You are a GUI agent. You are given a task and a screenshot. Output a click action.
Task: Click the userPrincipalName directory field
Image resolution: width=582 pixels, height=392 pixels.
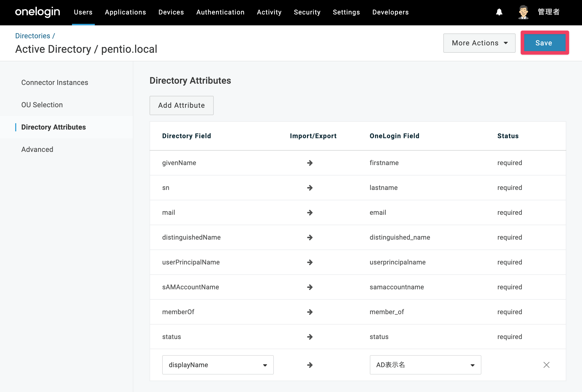pyautogui.click(x=191, y=262)
